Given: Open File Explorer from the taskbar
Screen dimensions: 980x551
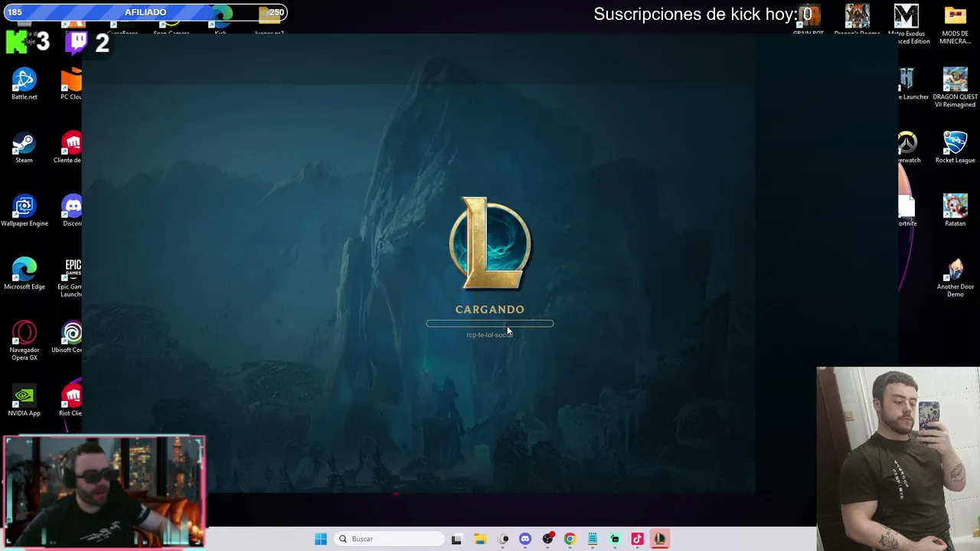Looking at the screenshot, I should [x=480, y=539].
